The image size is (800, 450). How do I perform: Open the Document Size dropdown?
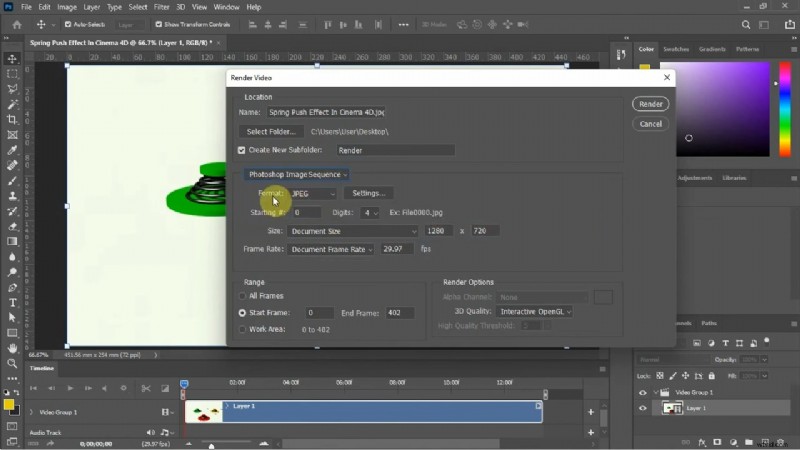(353, 231)
